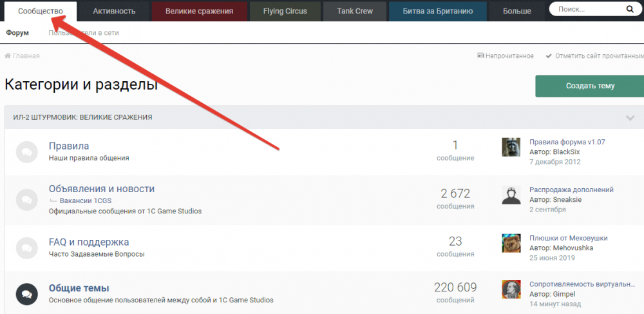Viewport: 644px width, 314px height.
Task: Open the Непрочитанное link
Action: 506,56
